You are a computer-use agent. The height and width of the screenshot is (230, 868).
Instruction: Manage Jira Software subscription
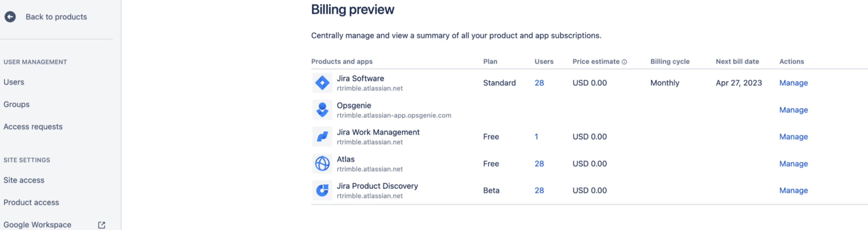pyautogui.click(x=793, y=83)
